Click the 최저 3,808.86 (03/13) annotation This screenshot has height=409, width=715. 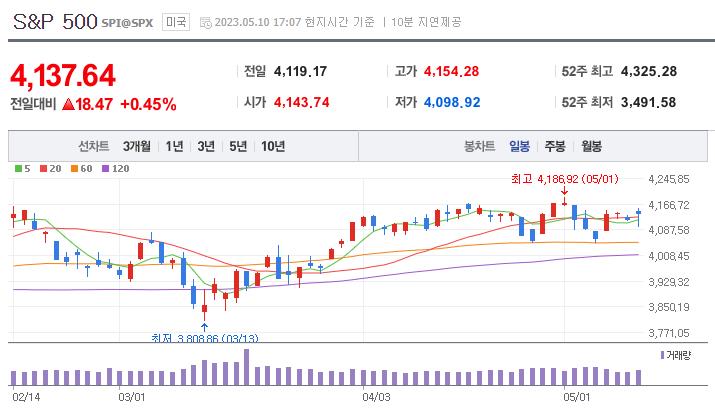205,338
